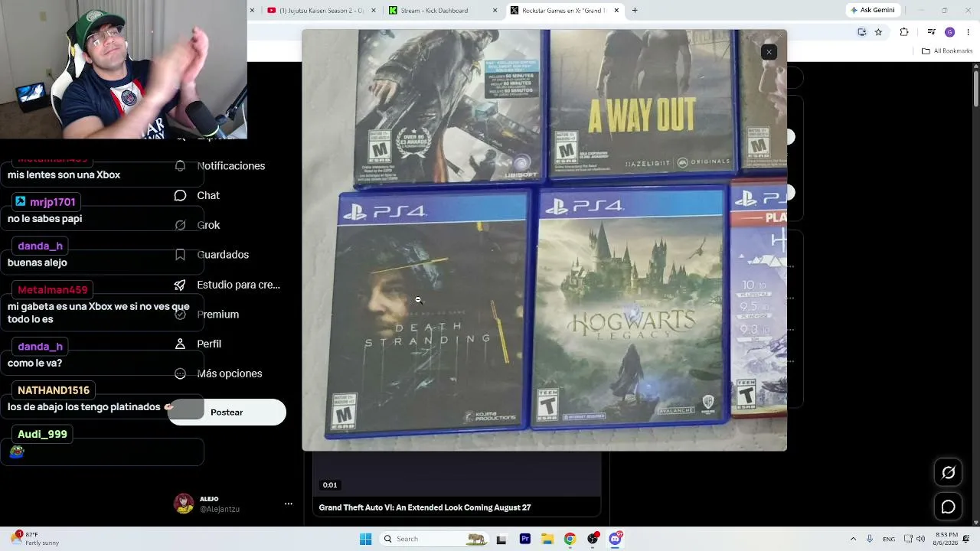Screen dimensions: 980x551
Task: Click the Perfil person icon
Action: (x=181, y=344)
